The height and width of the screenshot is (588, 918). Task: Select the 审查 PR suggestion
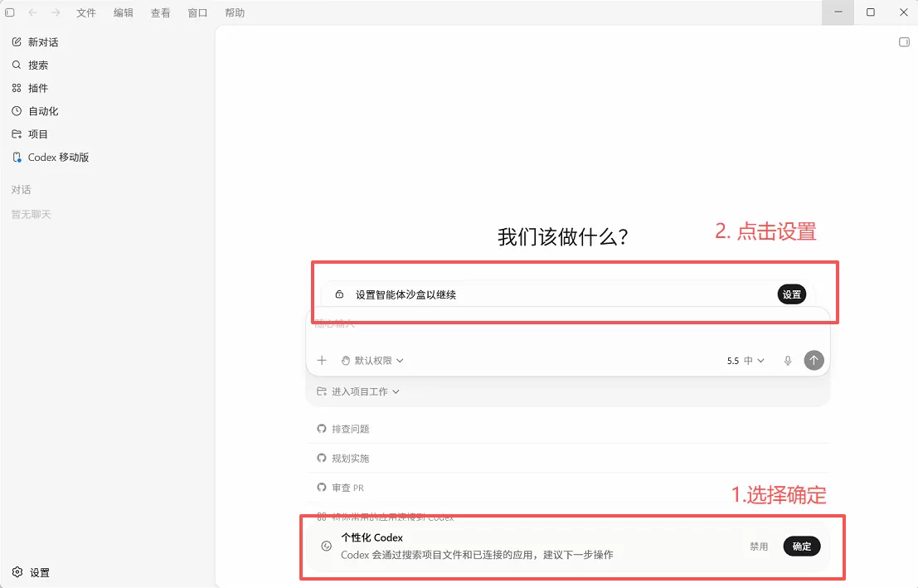coord(567,488)
